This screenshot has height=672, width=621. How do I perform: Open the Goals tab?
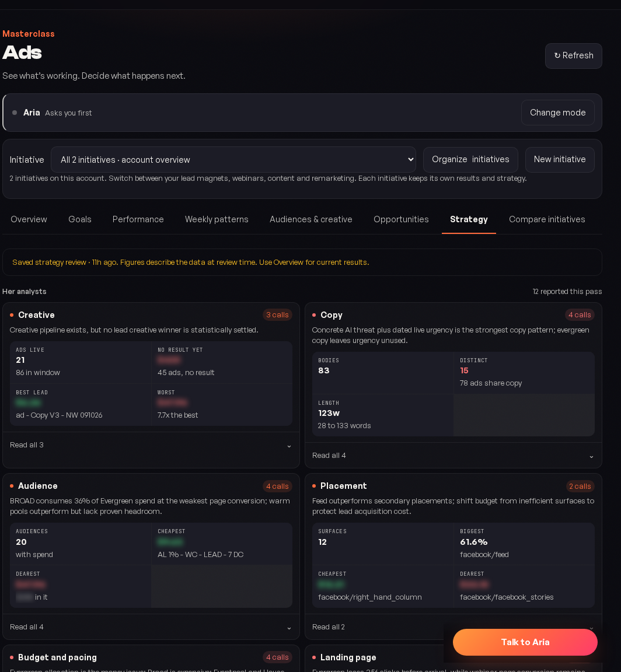tap(80, 219)
